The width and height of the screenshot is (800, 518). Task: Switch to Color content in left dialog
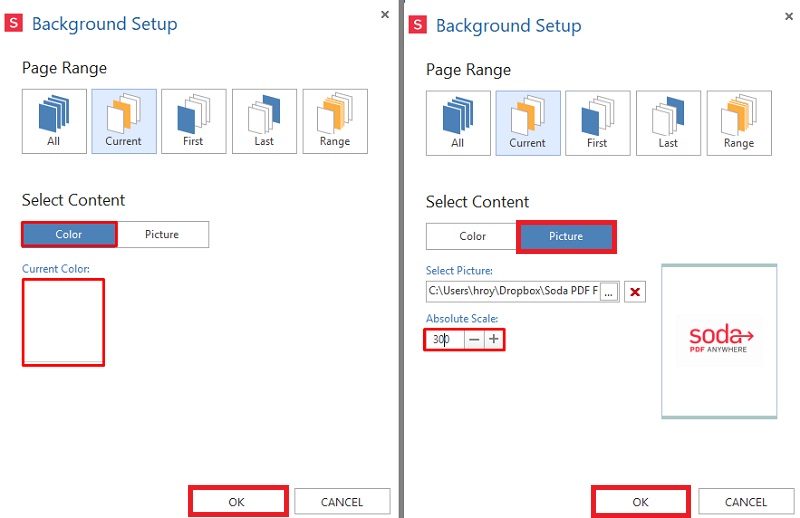click(69, 234)
